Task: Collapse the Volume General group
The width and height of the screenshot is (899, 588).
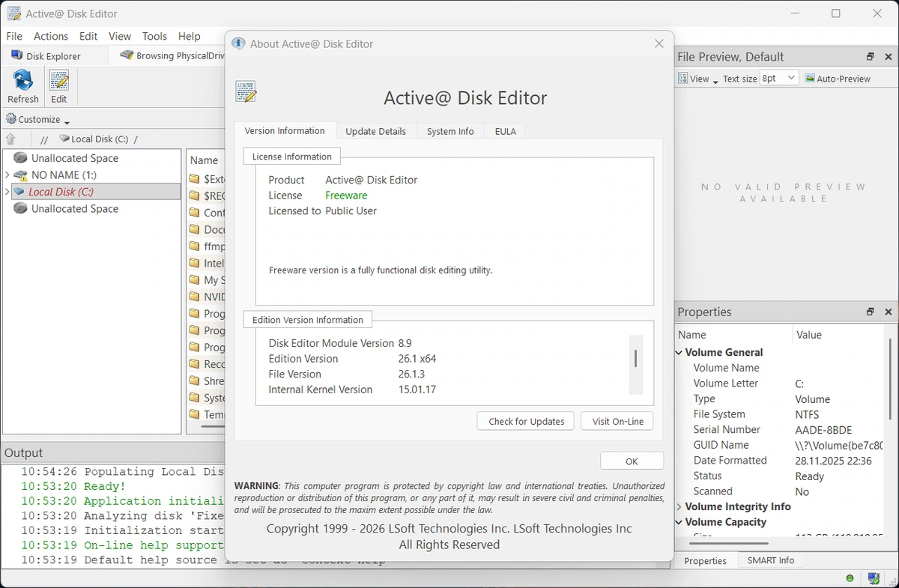Action: [x=679, y=353]
